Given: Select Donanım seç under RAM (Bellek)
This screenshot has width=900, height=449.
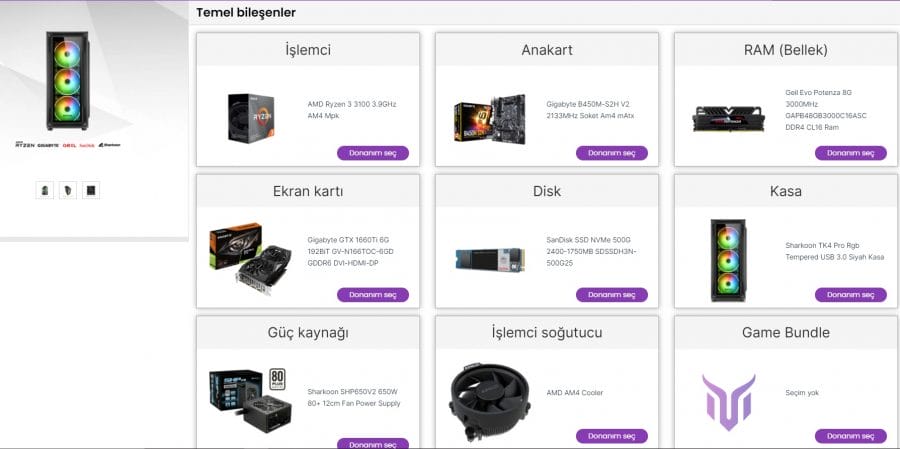Looking at the screenshot, I should (851, 153).
